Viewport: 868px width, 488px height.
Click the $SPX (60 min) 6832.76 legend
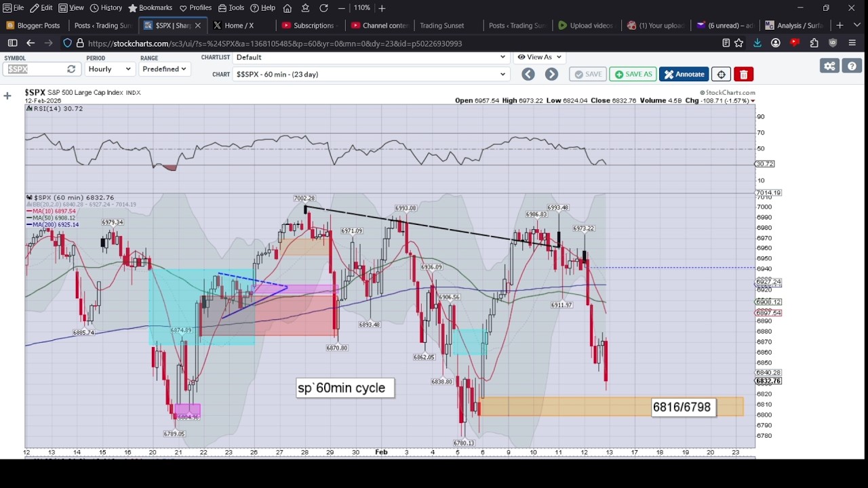click(71, 197)
